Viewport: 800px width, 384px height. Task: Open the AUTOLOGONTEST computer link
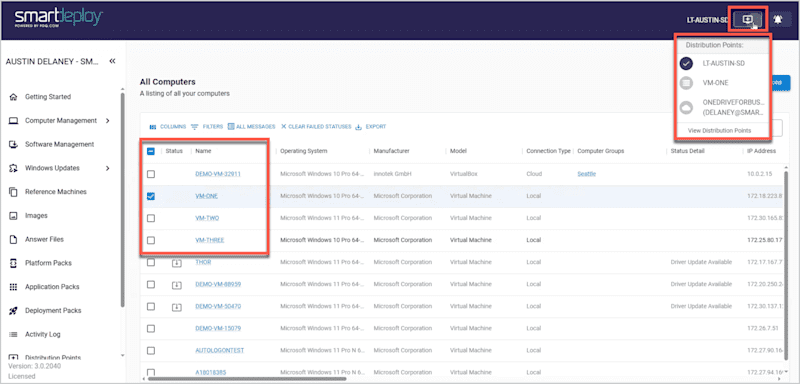coord(219,351)
